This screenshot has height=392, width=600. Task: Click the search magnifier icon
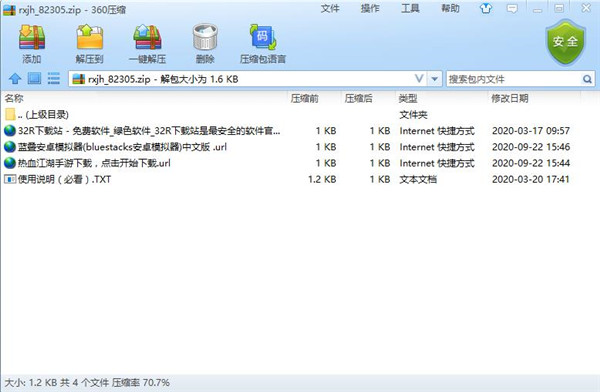[587, 79]
